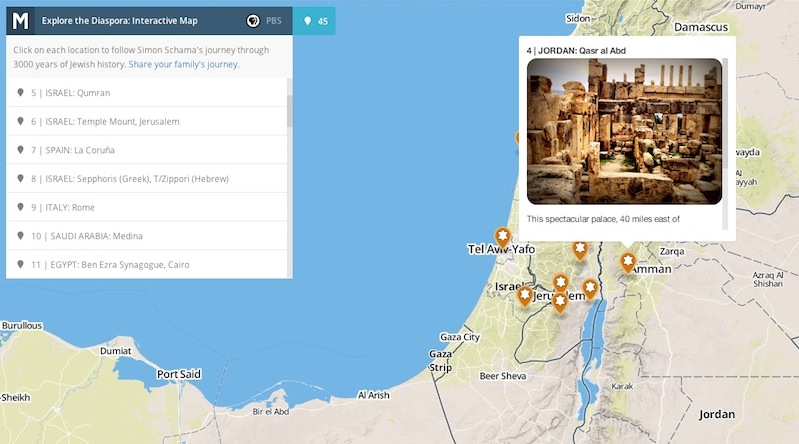Click the star marker northeast of Tel Aviv

(x=579, y=248)
